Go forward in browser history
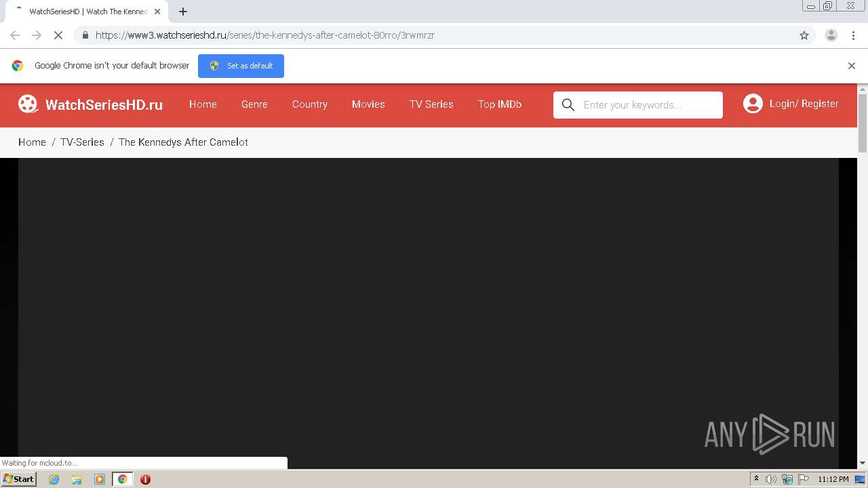The height and width of the screenshot is (488, 868). [37, 35]
